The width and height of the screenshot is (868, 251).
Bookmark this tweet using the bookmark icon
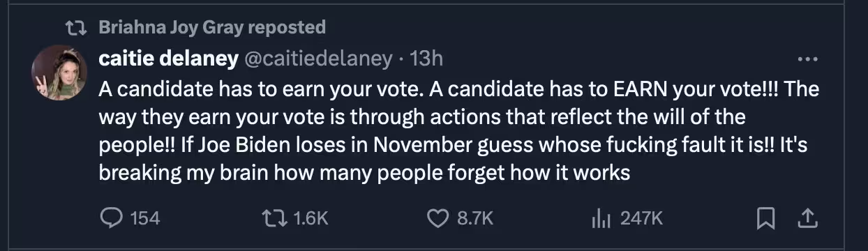[766, 219]
